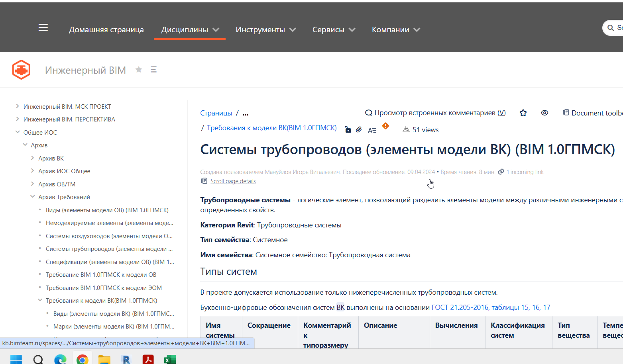
Task: Click the Страницы breadcrumb link
Action: coord(216,113)
